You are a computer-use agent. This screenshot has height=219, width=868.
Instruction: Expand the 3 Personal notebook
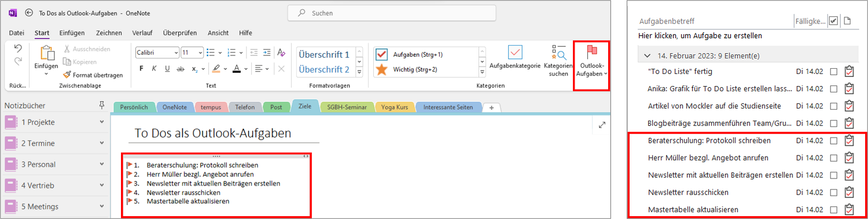click(102, 164)
